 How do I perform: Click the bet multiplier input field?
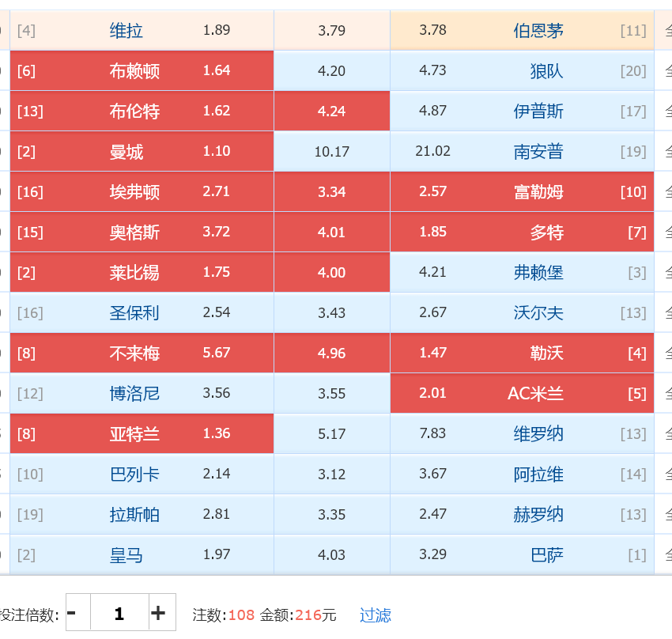click(x=119, y=612)
